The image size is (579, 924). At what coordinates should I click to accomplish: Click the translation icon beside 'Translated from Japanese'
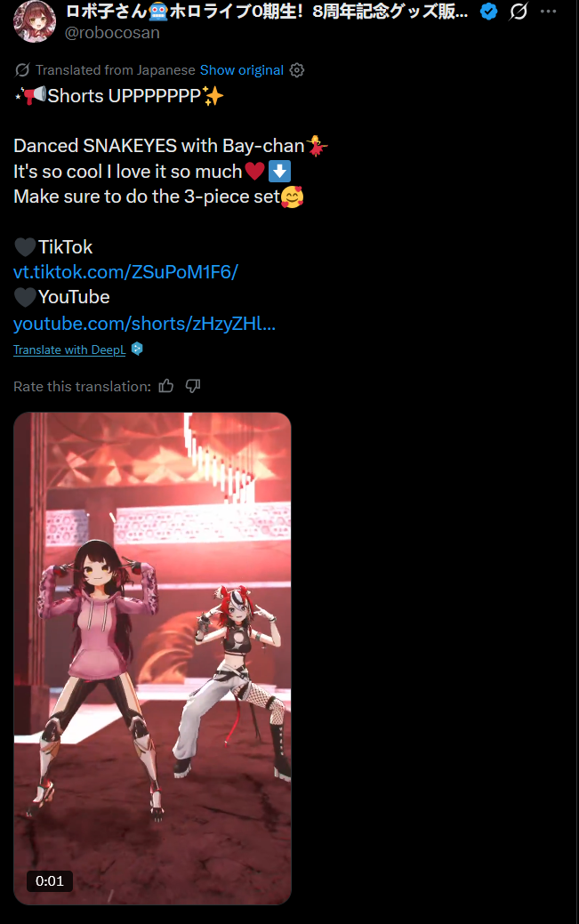(x=22, y=70)
